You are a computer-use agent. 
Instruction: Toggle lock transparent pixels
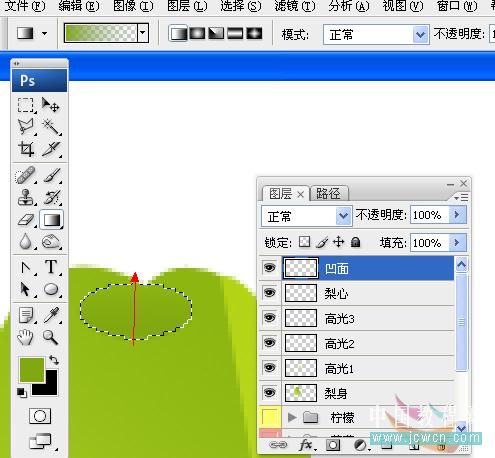click(304, 242)
